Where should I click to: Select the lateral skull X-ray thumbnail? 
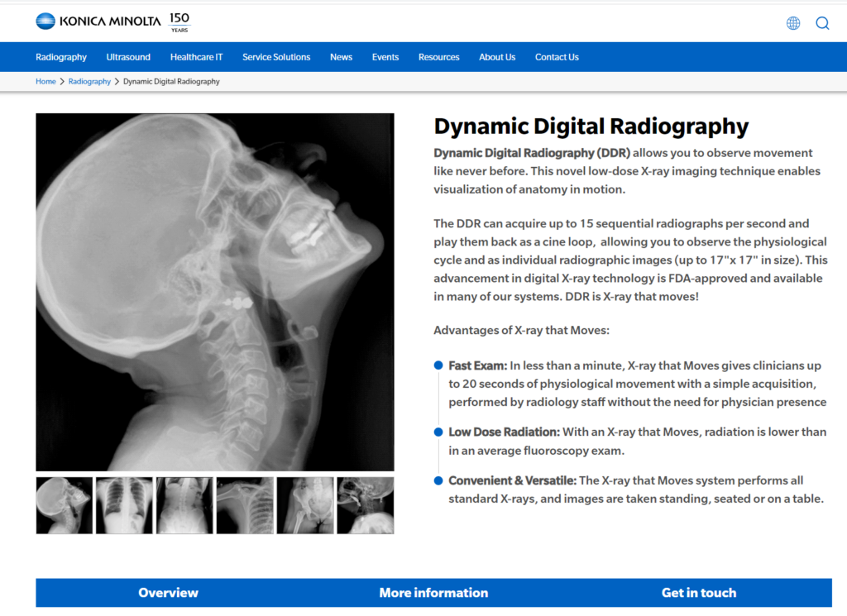[x=65, y=505]
